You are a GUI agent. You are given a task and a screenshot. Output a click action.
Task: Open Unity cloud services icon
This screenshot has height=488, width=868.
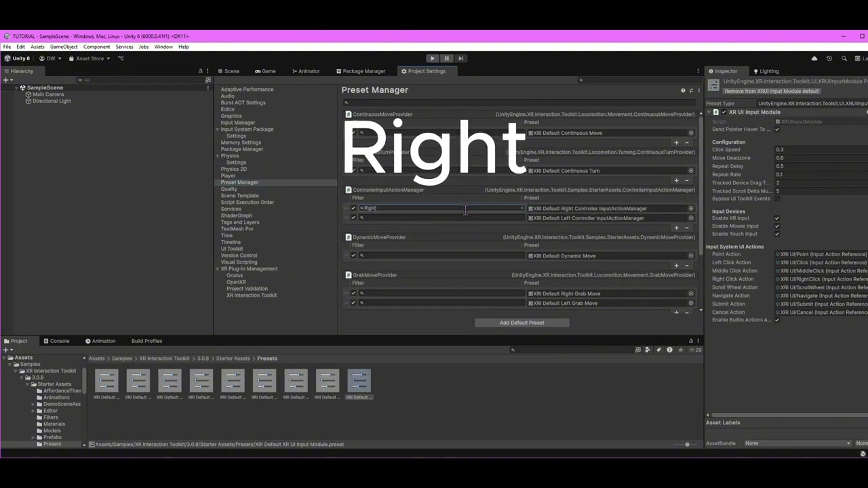814,58
